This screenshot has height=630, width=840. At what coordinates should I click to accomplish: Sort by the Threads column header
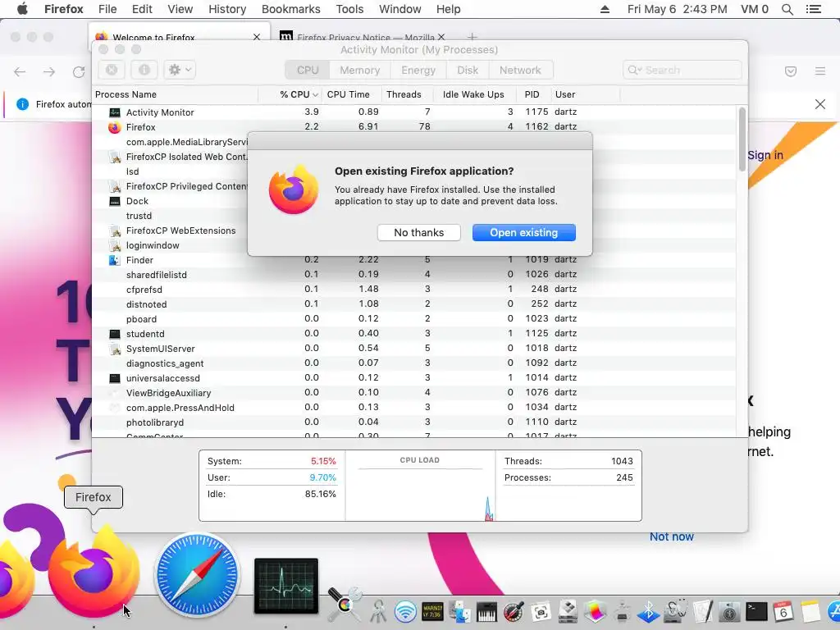[x=407, y=94]
